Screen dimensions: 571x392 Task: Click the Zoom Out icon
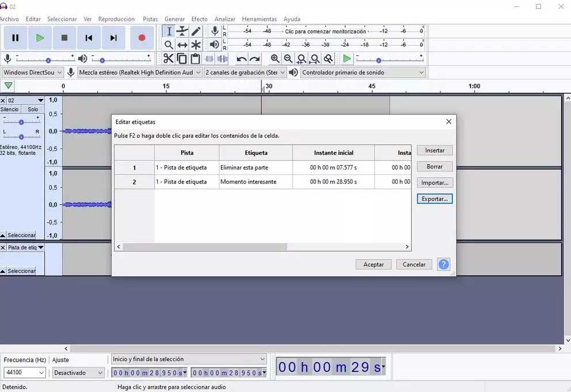(x=288, y=59)
